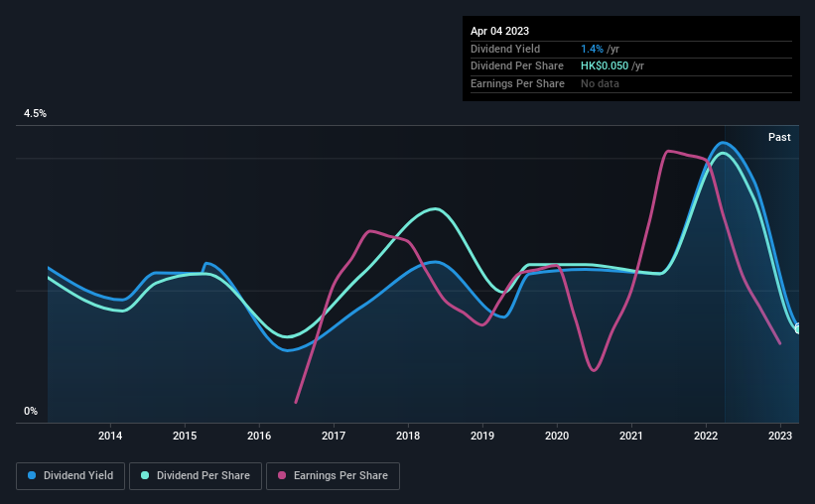Click the blue Dividend Yield legend dot
Image resolution: width=815 pixels, height=504 pixels.
32,475
